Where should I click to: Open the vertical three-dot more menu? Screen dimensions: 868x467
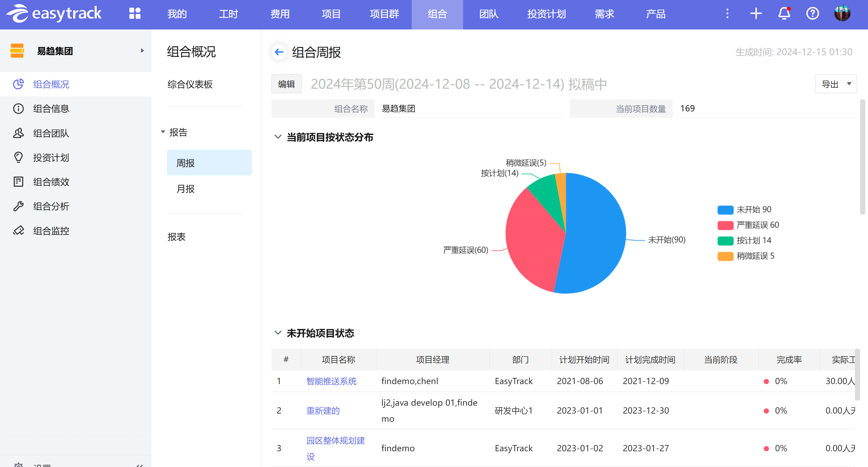pos(727,14)
